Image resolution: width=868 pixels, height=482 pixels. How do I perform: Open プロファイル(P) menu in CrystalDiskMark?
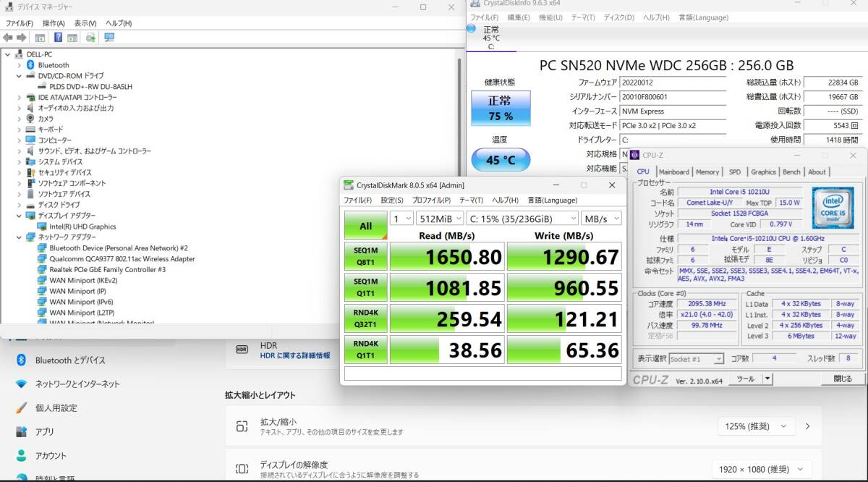click(x=431, y=200)
